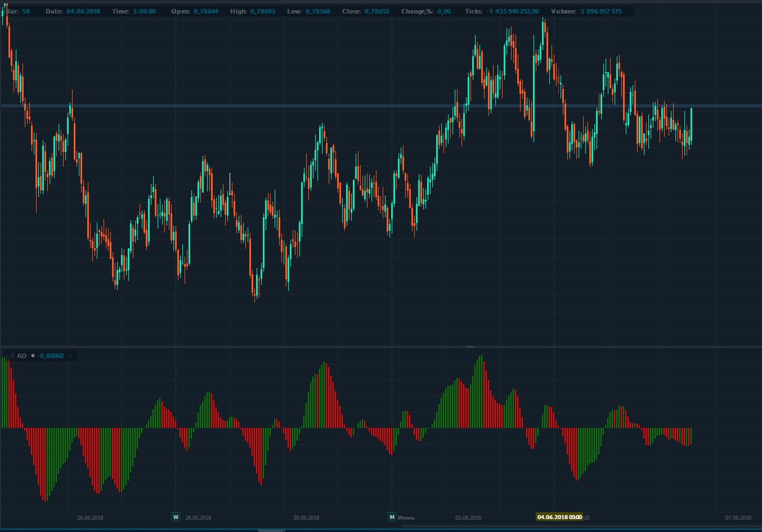Viewport: 762px width, 532px height.
Task: Click the Volume value in info bar
Action: (601, 11)
